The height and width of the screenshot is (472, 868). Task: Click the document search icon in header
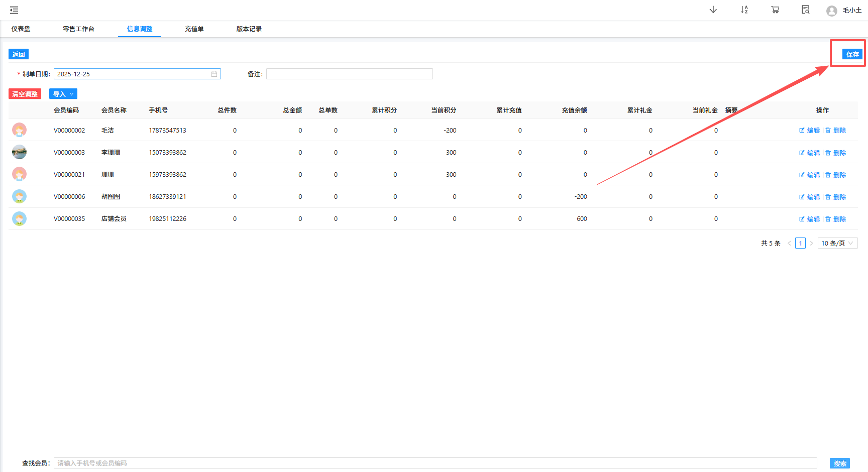point(805,10)
